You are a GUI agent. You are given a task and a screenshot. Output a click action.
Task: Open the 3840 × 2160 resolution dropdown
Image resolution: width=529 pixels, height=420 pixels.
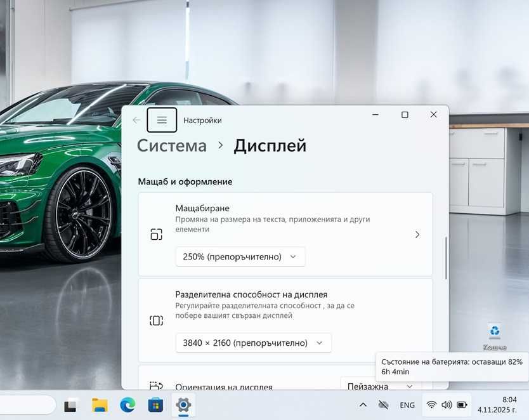pyautogui.click(x=253, y=343)
